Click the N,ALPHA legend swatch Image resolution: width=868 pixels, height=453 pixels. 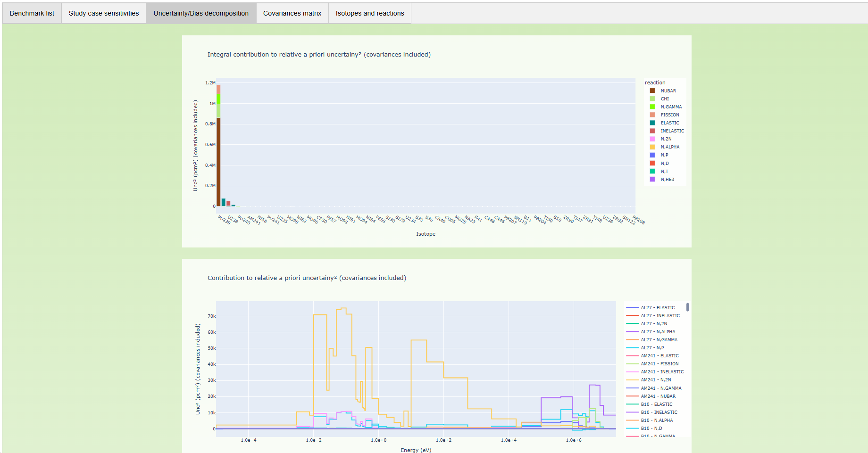pos(652,147)
